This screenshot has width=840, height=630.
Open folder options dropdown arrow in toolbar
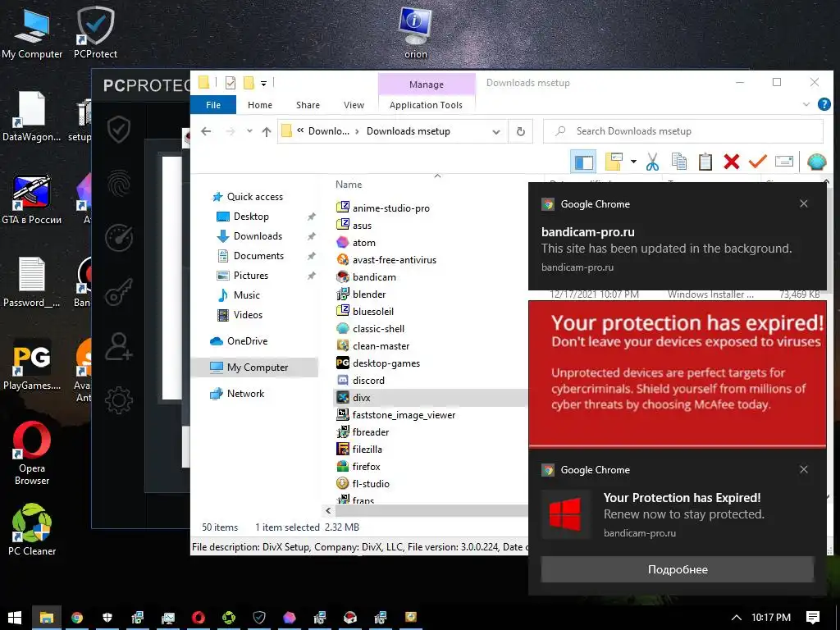[633, 162]
